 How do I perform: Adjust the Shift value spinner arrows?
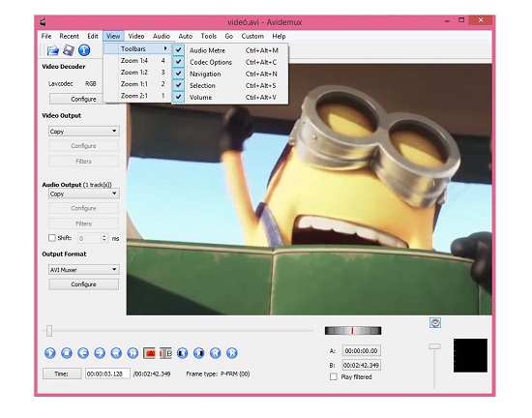(104, 238)
